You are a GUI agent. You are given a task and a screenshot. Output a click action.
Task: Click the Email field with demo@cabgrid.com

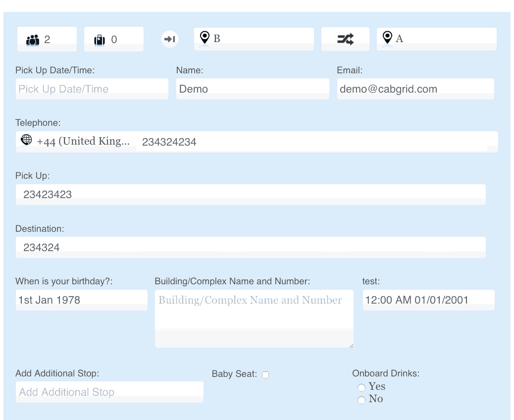415,89
